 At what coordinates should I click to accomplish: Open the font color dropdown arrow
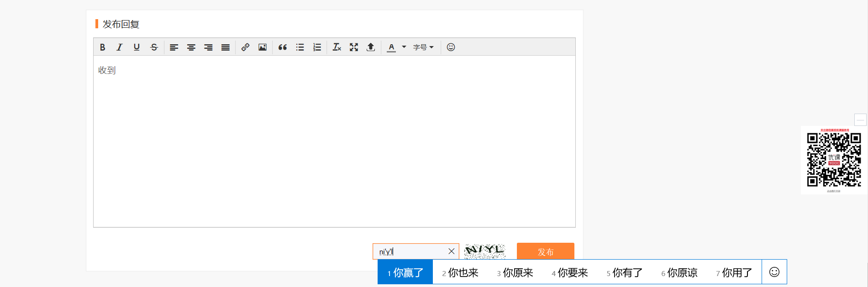[x=404, y=47]
